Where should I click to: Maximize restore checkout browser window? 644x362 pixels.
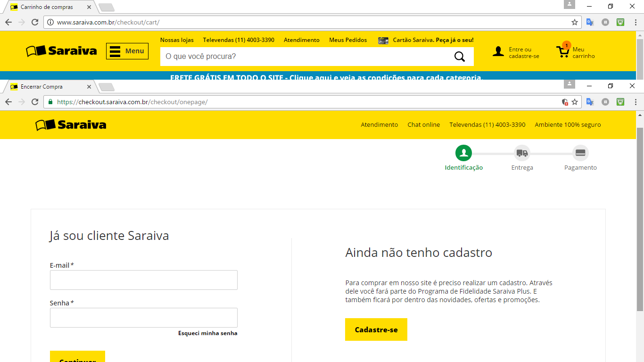coord(611,86)
